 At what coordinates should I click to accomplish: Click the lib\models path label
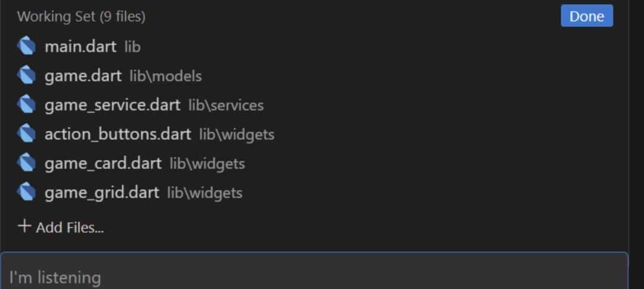coord(165,76)
